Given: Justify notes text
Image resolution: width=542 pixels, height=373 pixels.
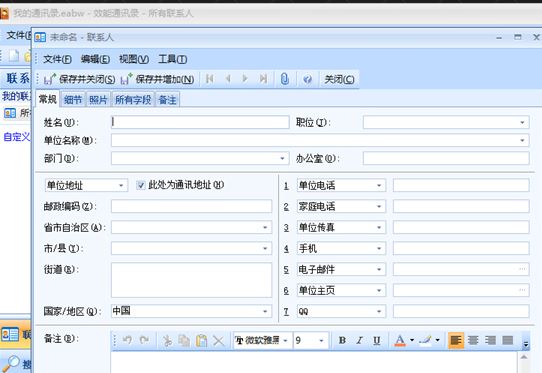Looking at the screenshot, I should pos(507,341).
